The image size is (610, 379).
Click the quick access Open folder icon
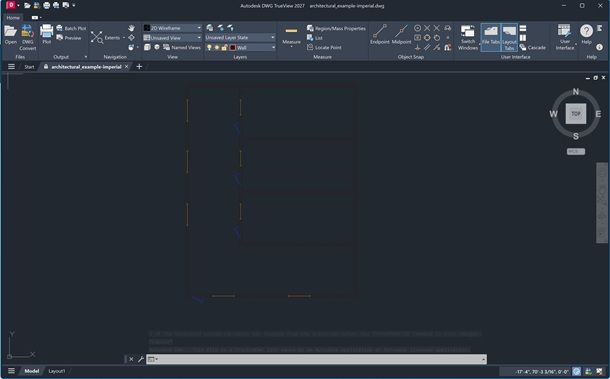click(x=27, y=5)
